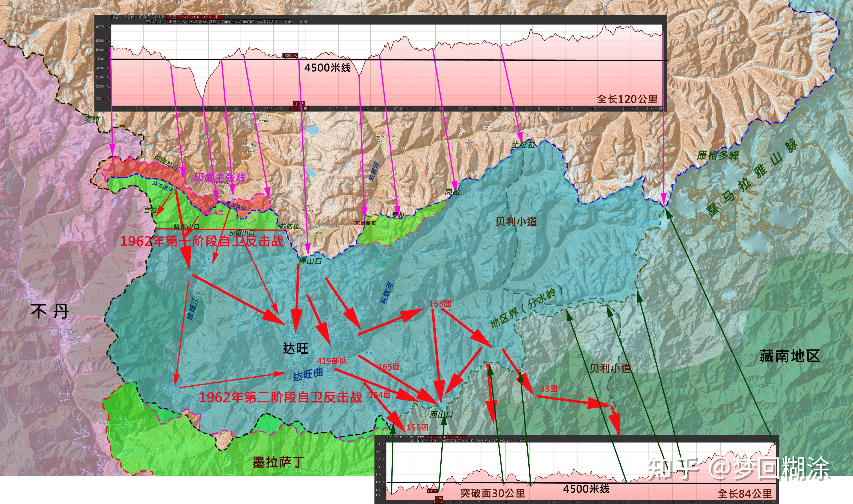Click the 4134 米 elevation marker in the bottom profile
Screen dimensions: 853x504
(x=432, y=491)
